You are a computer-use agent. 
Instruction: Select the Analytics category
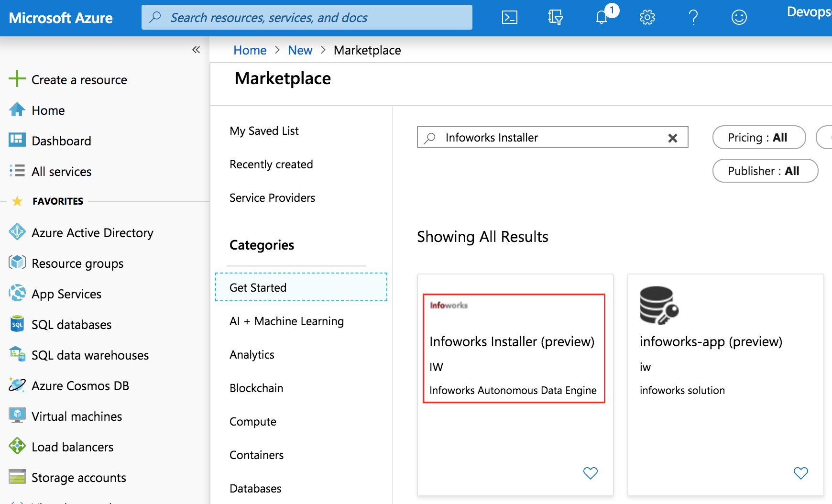point(252,355)
